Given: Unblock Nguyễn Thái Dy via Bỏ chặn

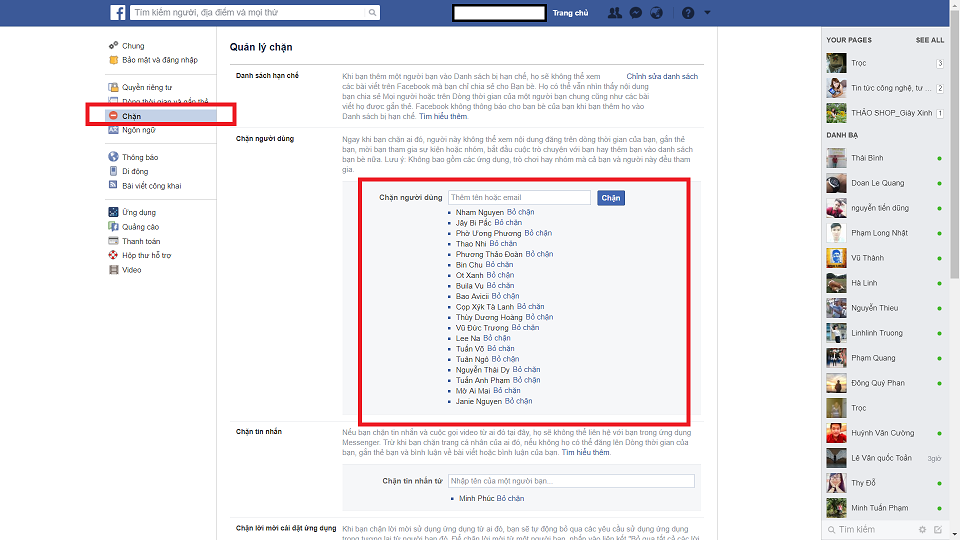Looking at the screenshot, I should coord(527,370).
